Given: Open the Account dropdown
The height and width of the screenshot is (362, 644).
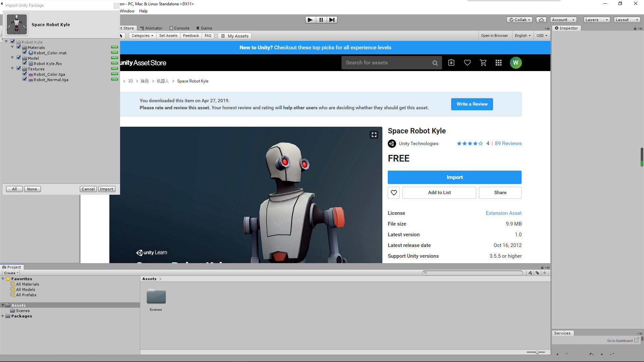Looking at the screenshot, I should tap(563, 20).
